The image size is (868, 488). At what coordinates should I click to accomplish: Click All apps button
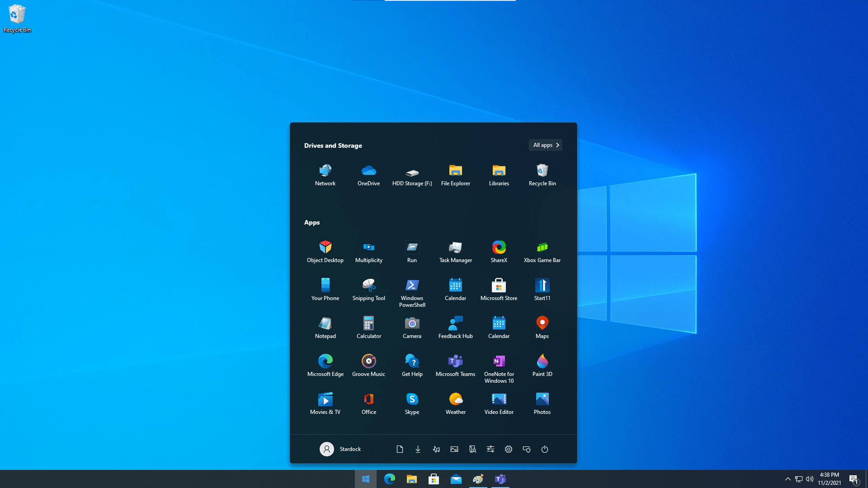(x=545, y=145)
